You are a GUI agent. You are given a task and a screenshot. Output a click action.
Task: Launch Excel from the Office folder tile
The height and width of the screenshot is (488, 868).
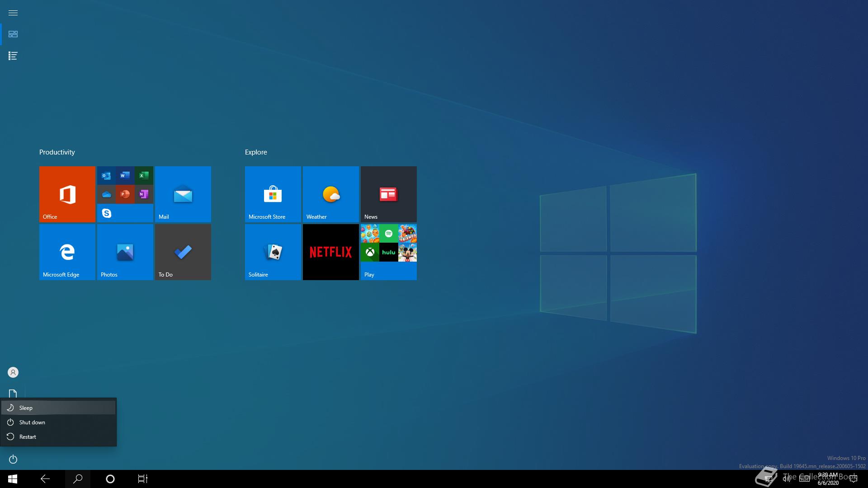tap(144, 175)
